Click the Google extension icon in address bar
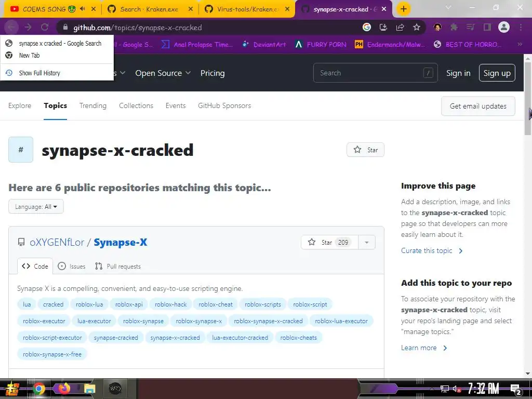 tap(367, 27)
